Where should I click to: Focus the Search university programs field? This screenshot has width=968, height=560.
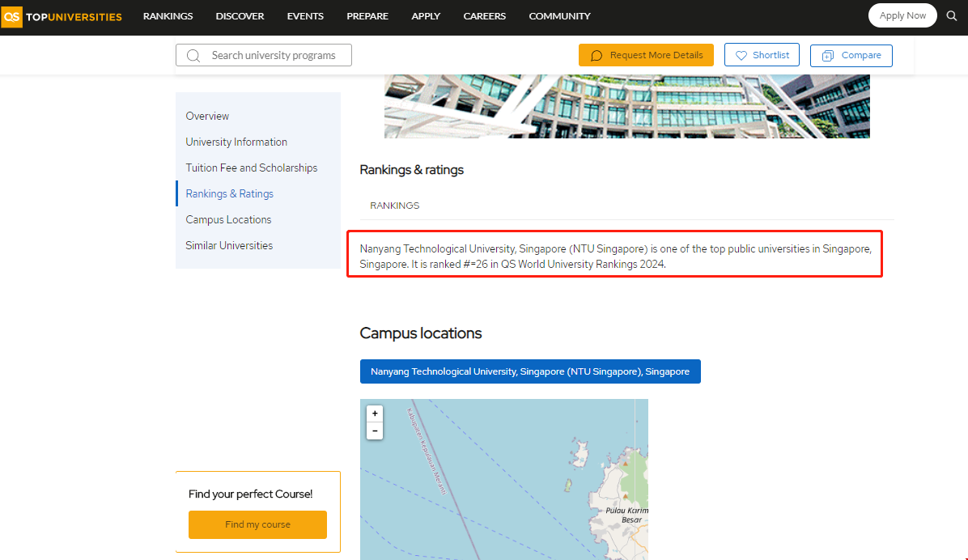tap(273, 55)
